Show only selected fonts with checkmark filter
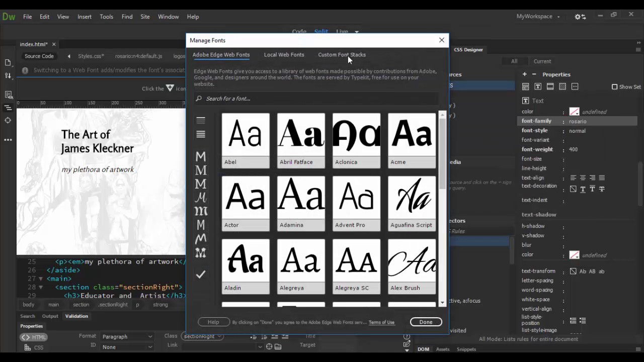Screen dimensions: 644x362 pos(201,274)
